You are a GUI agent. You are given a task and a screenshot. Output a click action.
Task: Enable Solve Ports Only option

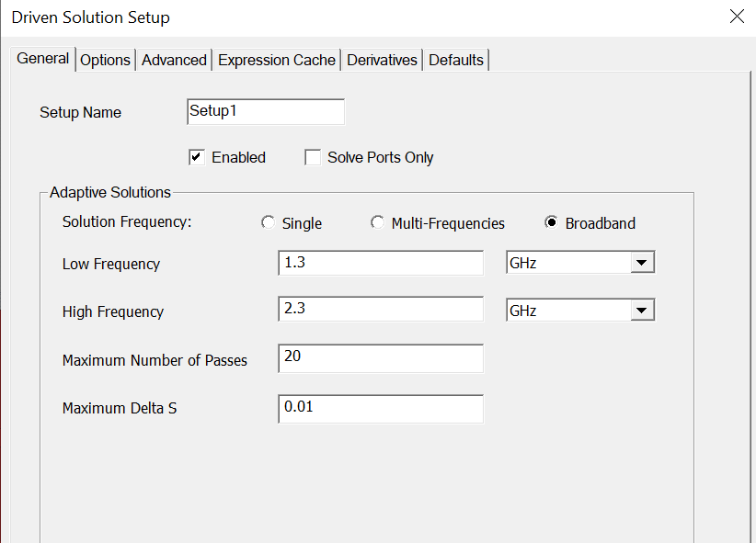point(313,157)
